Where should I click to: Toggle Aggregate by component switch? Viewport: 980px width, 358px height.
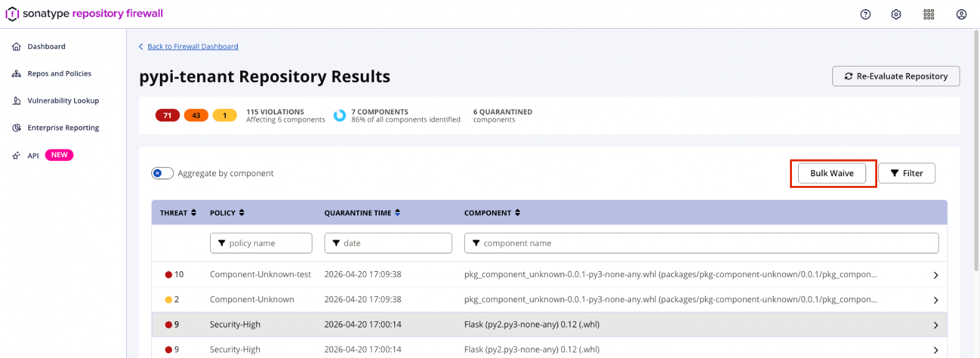pyautogui.click(x=162, y=173)
